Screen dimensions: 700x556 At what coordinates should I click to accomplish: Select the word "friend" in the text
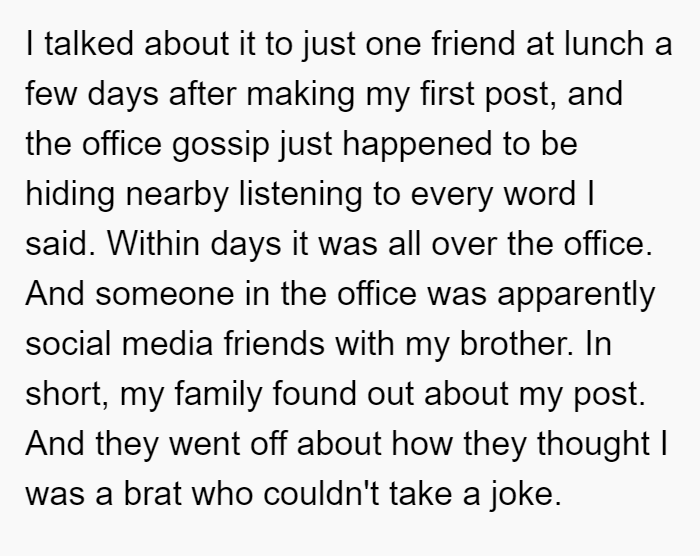[473, 43]
